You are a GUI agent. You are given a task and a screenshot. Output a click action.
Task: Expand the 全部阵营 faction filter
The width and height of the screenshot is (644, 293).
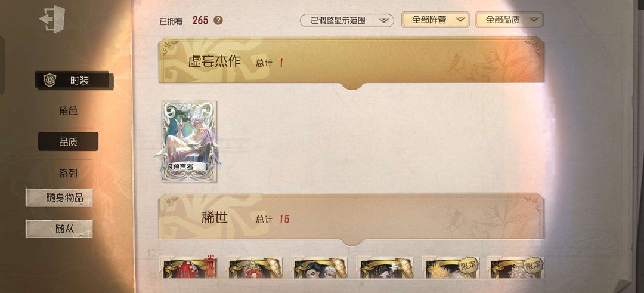435,19
